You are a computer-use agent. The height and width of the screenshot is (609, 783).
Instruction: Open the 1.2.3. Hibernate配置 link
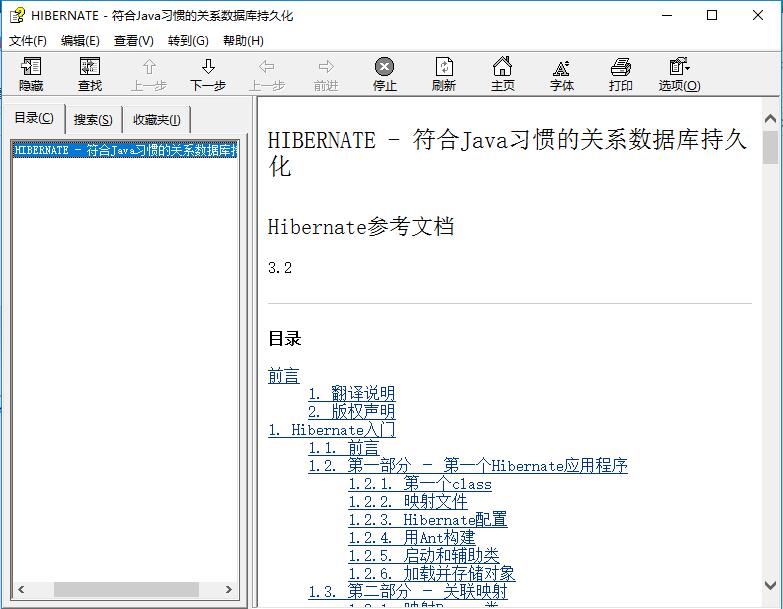428,520
